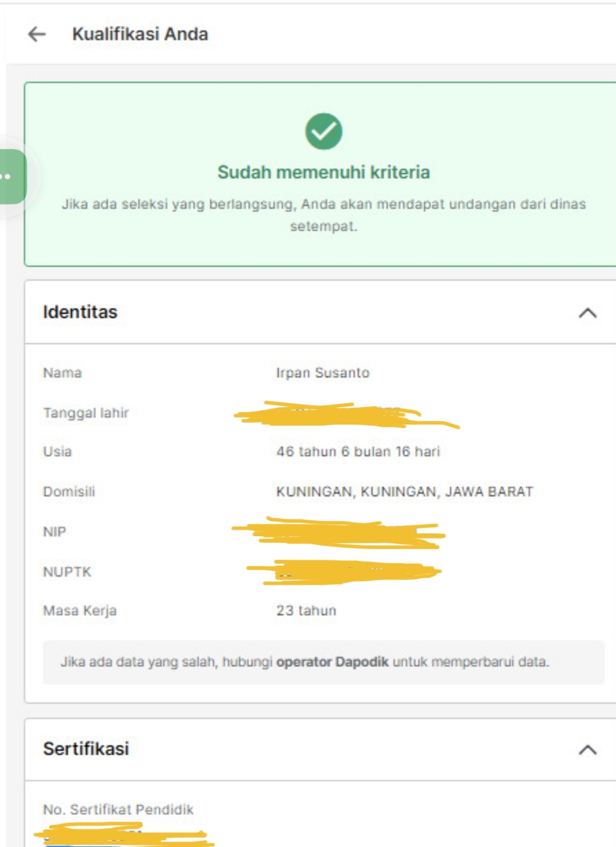Click the Kualifikasi Anda page title

click(140, 34)
